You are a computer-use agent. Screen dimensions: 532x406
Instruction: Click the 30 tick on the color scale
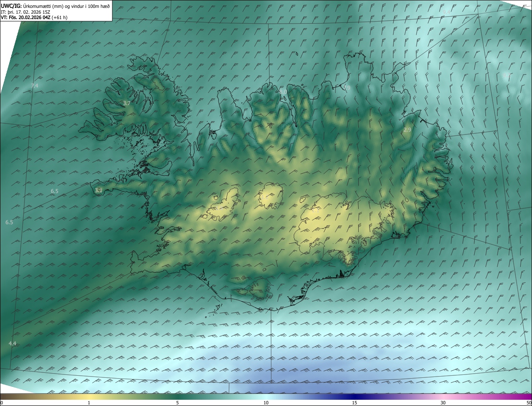pos(443,403)
